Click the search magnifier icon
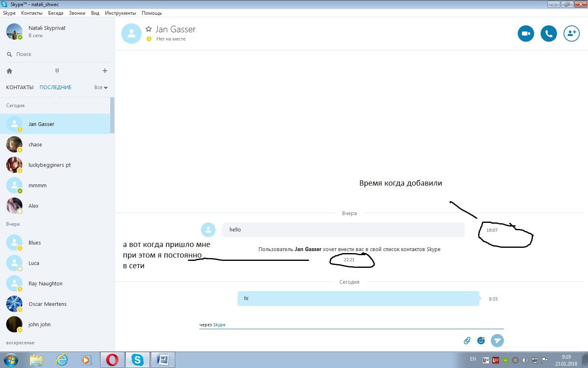This screenshot has height=368, width=588. tap(9, 54)
